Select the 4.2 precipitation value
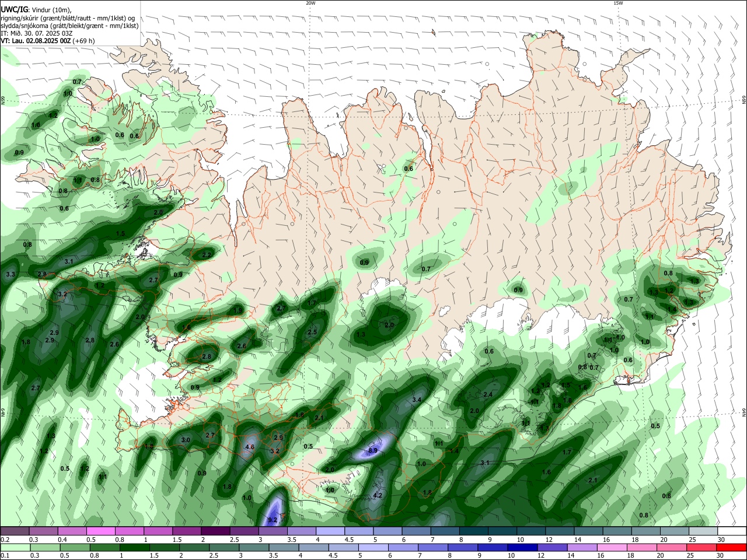This screenshot has height=560, width=747. point(377,495)
